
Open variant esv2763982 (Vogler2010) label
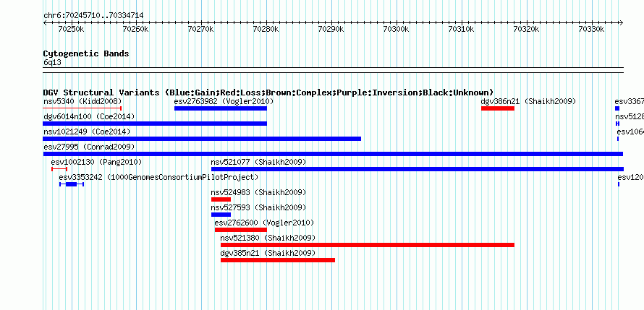coord(224,101)
